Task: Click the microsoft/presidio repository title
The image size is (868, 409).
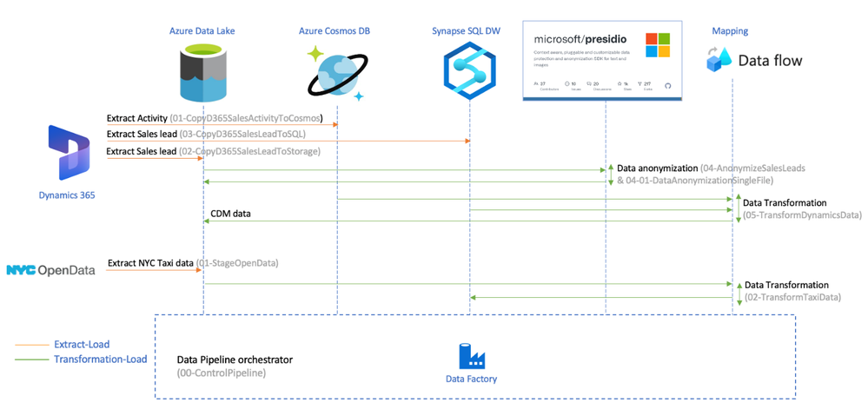Action: [x=580, y=39]
